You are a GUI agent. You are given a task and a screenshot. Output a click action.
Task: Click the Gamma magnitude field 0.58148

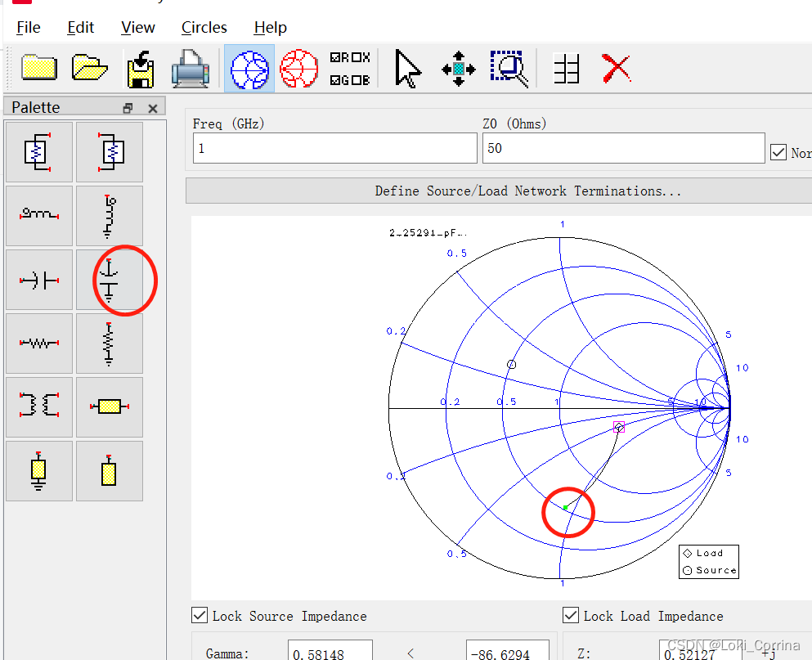330,651
